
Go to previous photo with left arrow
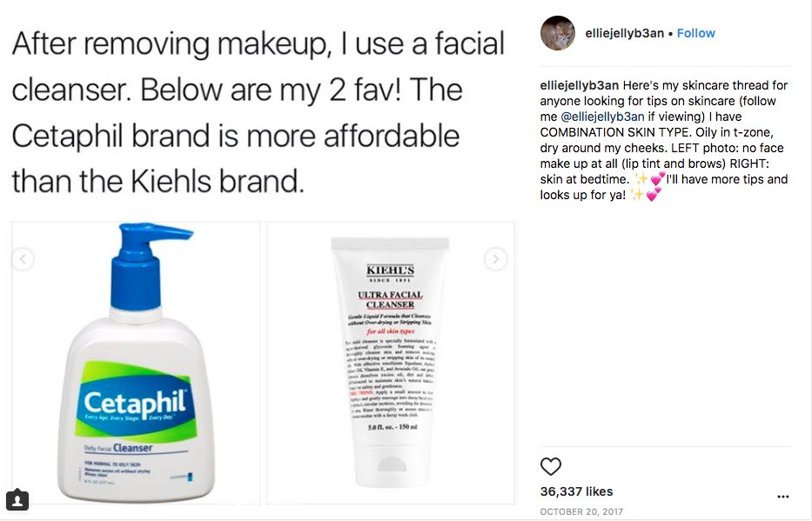point(23,258)
